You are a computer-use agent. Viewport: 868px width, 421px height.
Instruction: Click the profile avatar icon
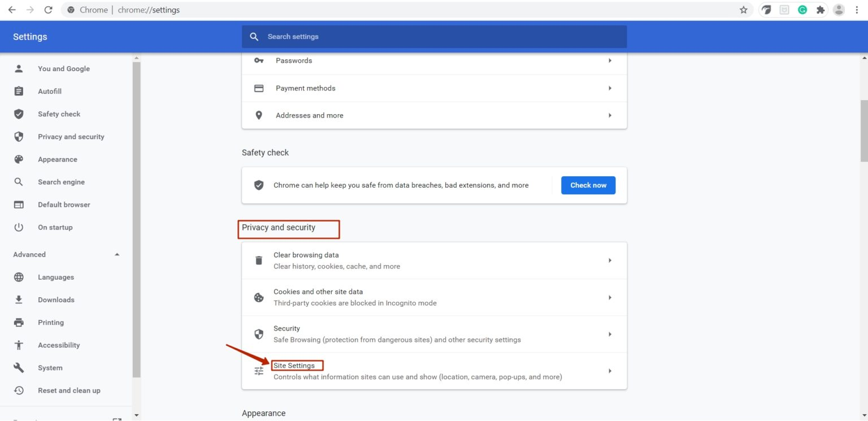tap(839, 10)
